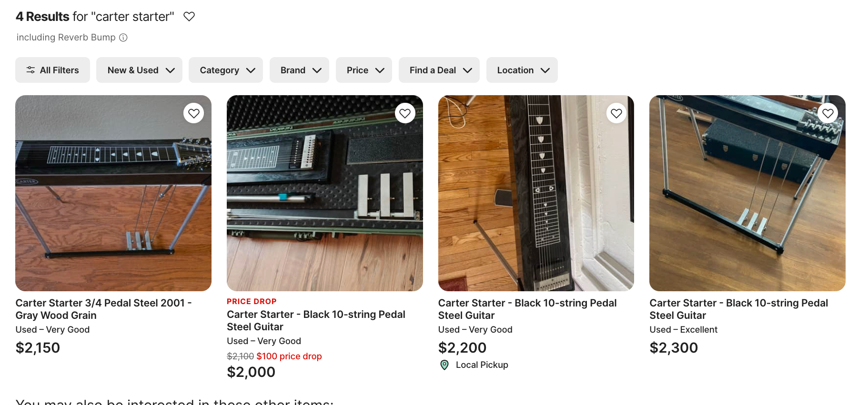This screenshot has width=868, height=405.
Task: Expand the Brand filter dropdown
Action: pyautogui.click(x=299, y=70)
